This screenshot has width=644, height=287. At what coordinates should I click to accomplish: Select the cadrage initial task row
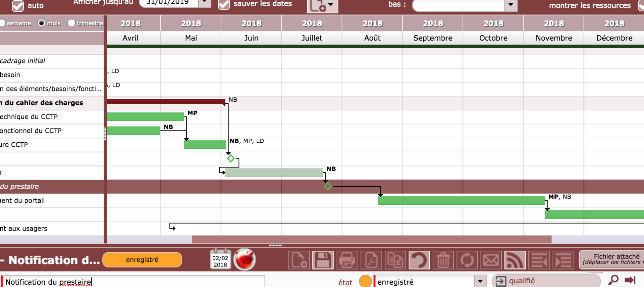(x=52, y=61)
